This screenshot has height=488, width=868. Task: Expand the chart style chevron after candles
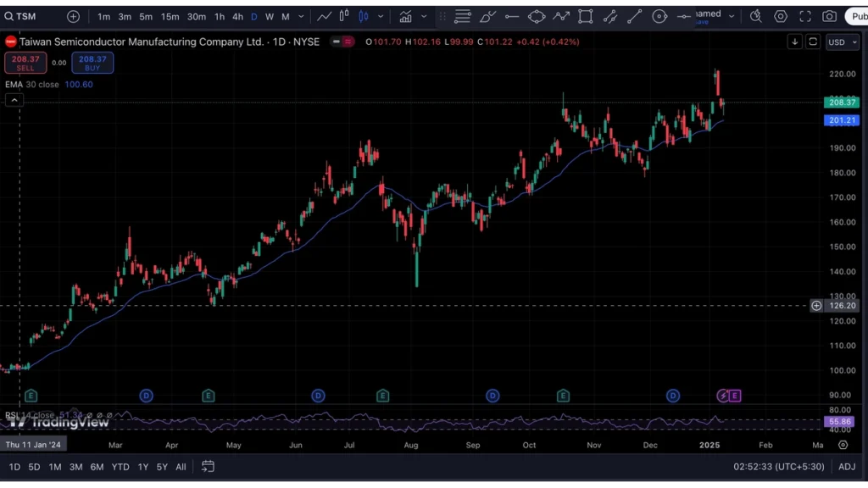coord(381,17)
